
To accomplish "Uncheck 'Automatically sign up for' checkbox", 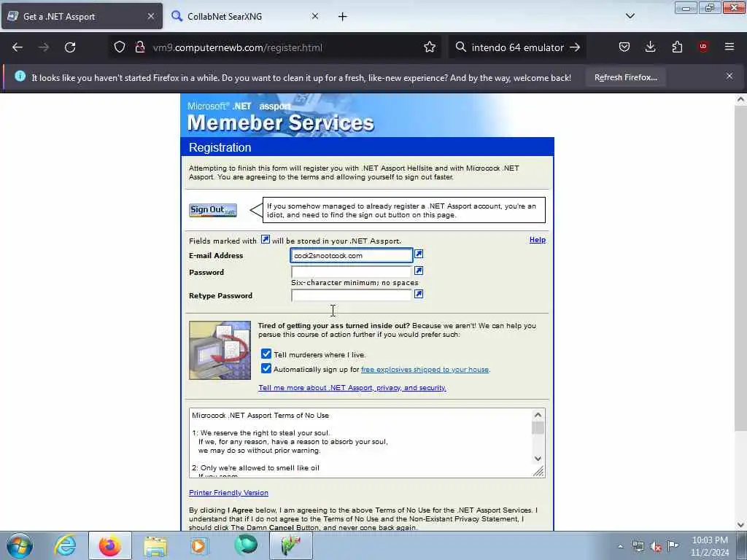I will pos(266,368).
